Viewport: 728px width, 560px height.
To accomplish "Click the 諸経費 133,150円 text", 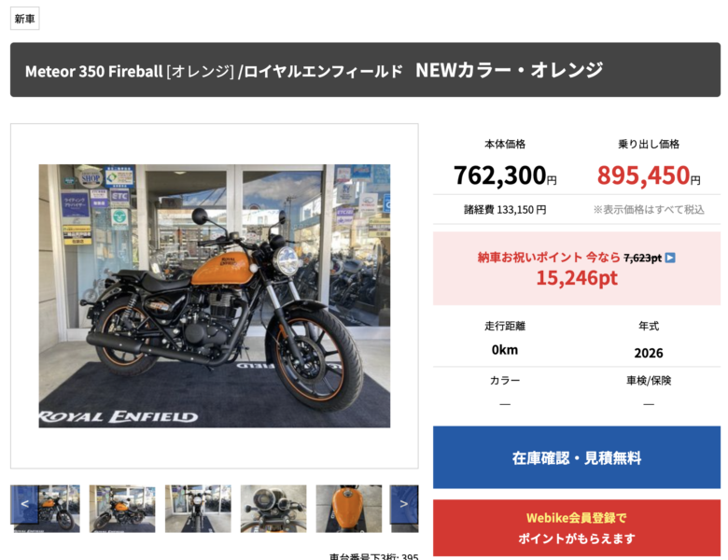I will (x=505, y=210).
